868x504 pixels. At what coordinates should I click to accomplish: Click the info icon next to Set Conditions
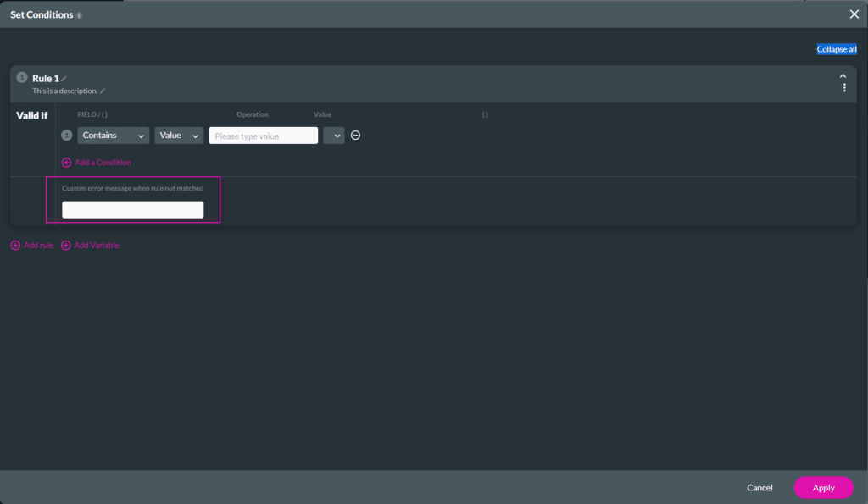tap(77, 14)
